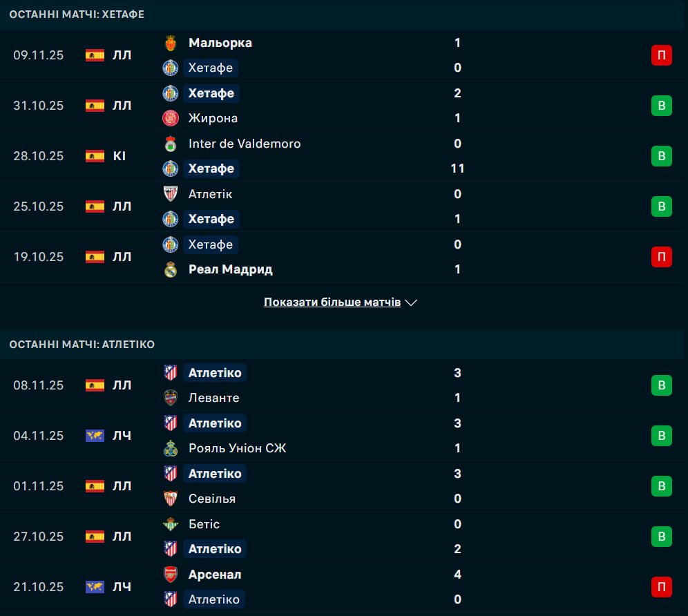The image size is (688, 616).
Task: Select the 'Останні матчі: Атлетіко' header
Action: pyautogui.click(x=82, y=344)
